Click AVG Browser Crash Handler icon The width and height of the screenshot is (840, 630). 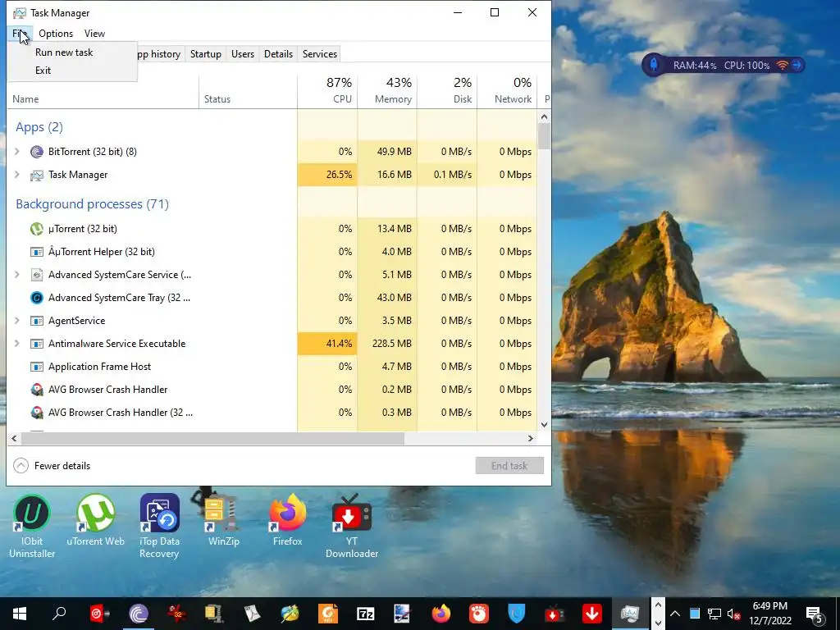pos(36,390)
